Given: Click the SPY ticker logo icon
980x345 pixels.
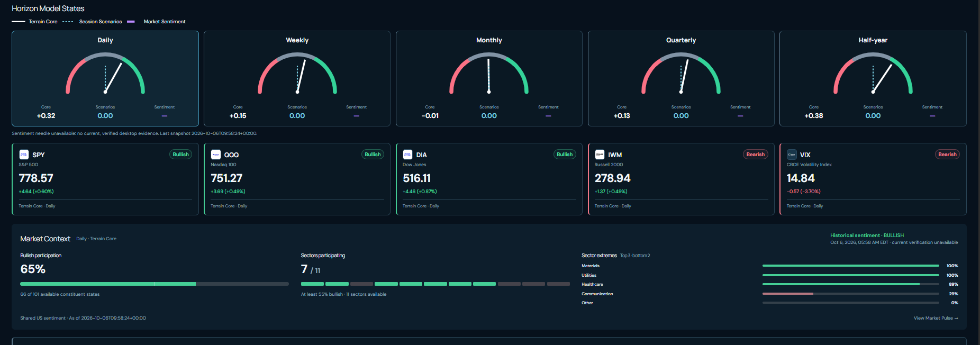Looking at the screenshot, I should (24, 155).
